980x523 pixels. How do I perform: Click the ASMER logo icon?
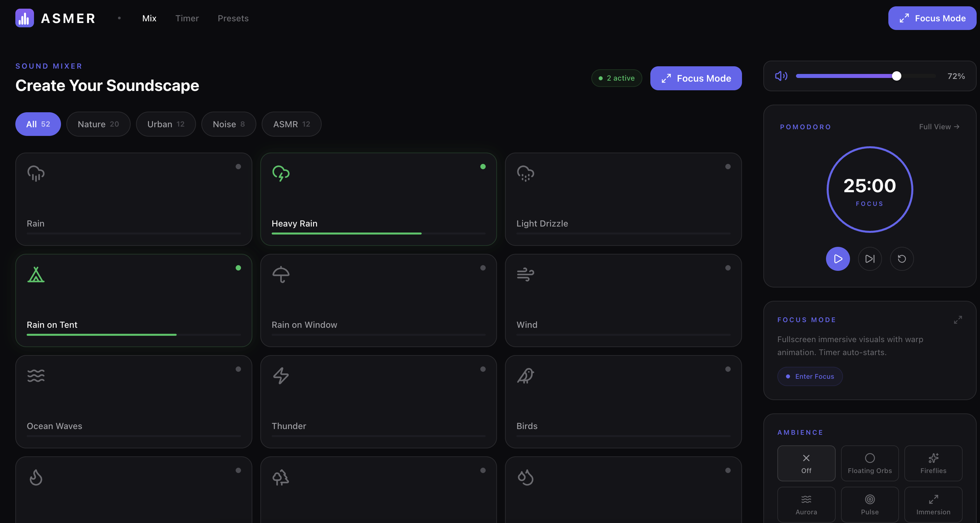pos(24,18)
